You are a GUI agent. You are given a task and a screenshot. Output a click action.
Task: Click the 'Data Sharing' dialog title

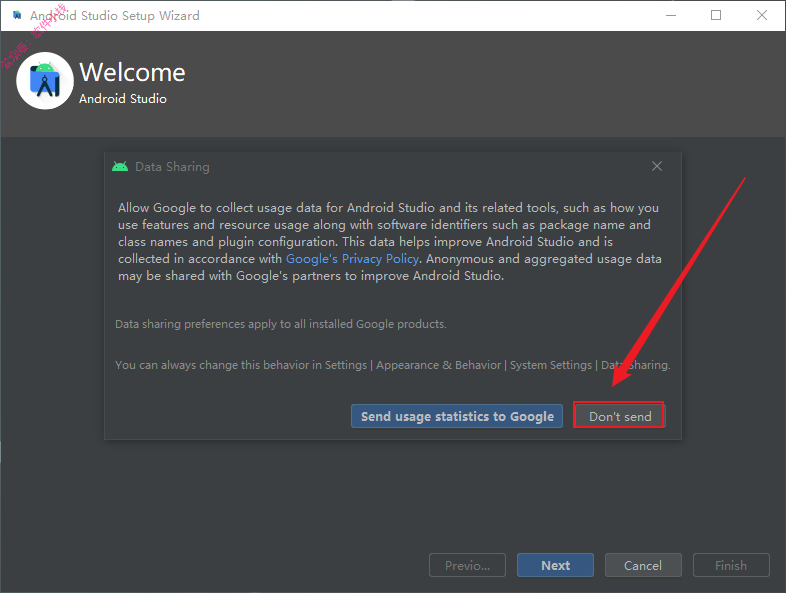point(172,166)
